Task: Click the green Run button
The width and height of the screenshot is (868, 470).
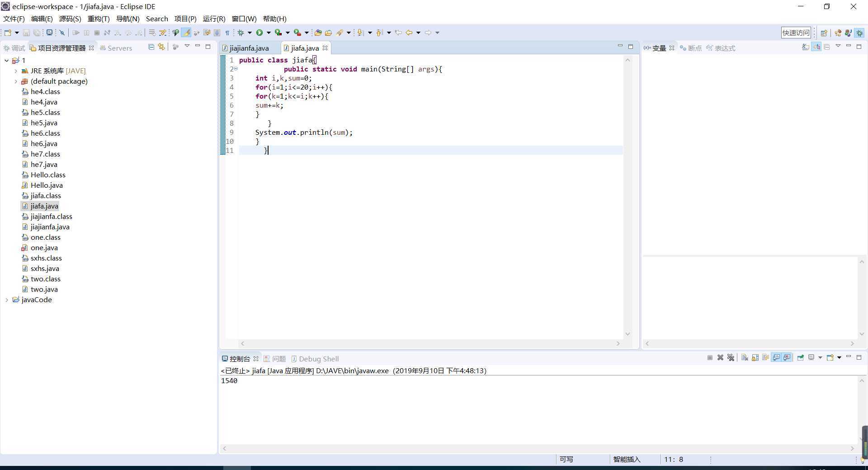Action: 259,33
